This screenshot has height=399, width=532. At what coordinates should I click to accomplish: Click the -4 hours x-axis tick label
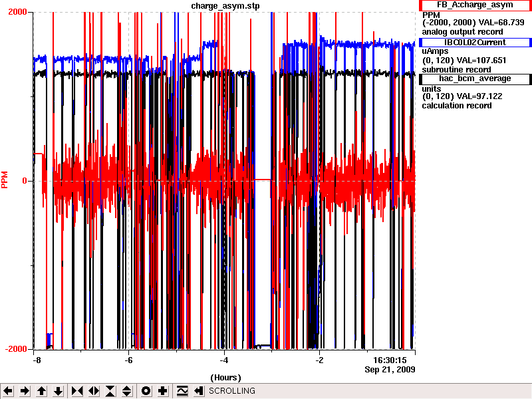(x=224, y=360)
